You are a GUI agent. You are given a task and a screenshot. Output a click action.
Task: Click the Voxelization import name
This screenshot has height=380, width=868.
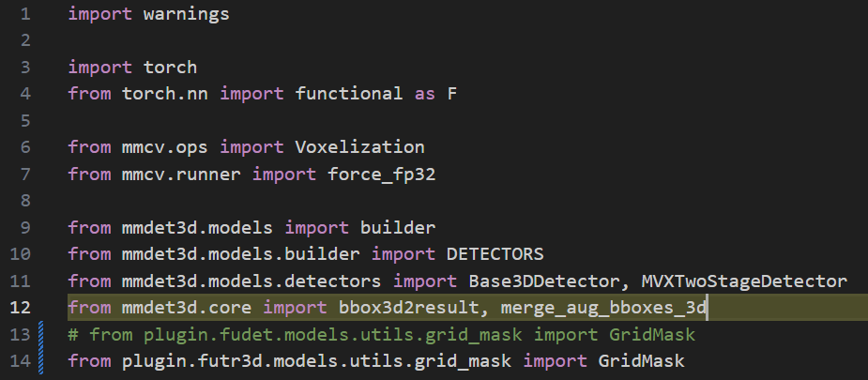360,147
